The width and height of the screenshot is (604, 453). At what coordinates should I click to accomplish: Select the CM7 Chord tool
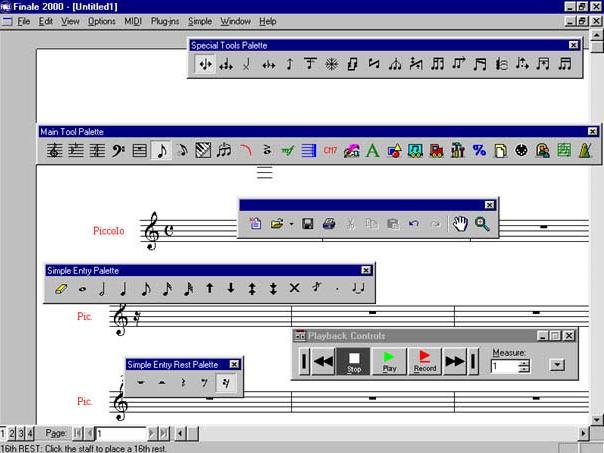(x=330, y=150)
